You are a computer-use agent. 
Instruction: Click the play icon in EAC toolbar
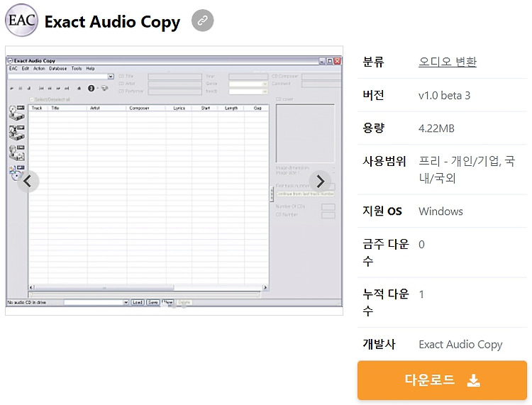pyautogui.click(x=12, y=89)
